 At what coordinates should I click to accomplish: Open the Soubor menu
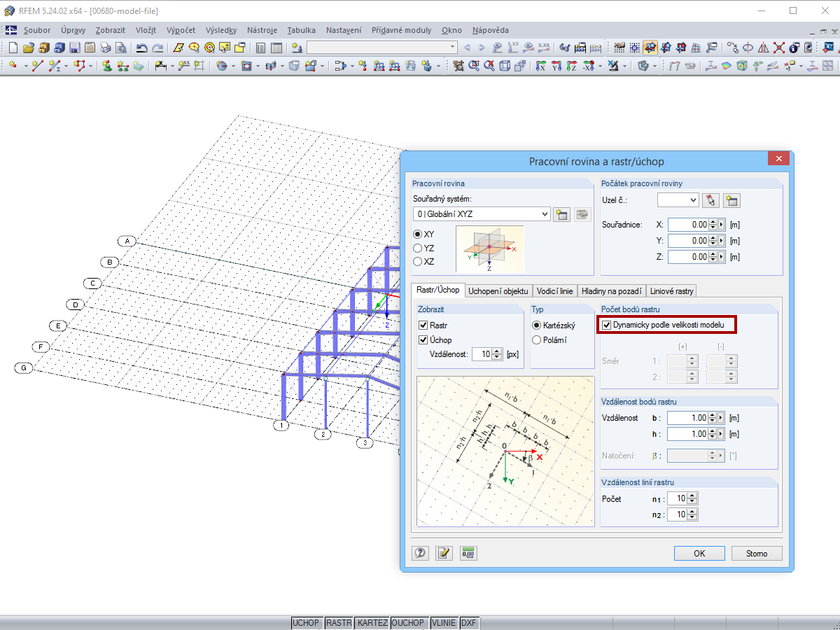tap(37, 30)
